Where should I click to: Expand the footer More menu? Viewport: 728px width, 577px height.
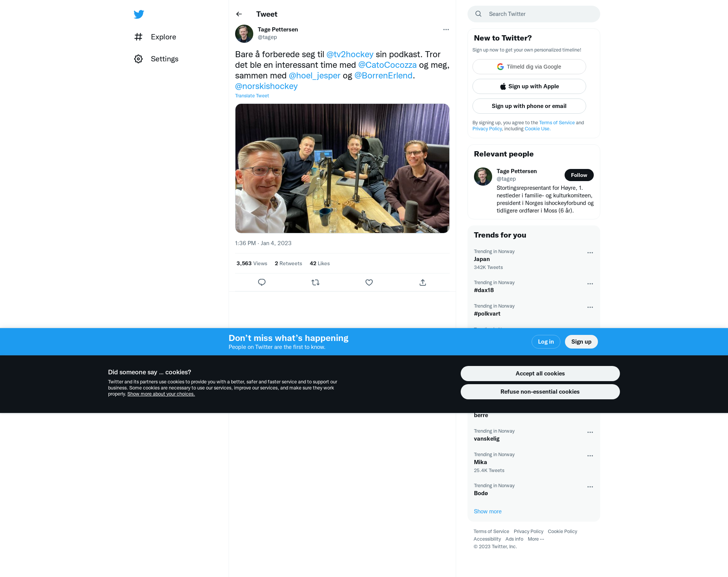[536, 539]
